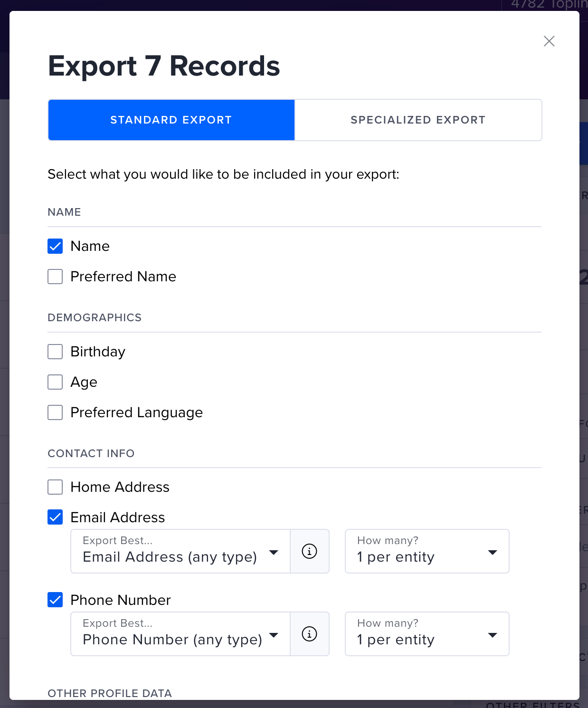Image resolution: width=588 pixels, height=708 pixels.
Task: Check the Preferred Name checkbox
Action: coord(55,277)
